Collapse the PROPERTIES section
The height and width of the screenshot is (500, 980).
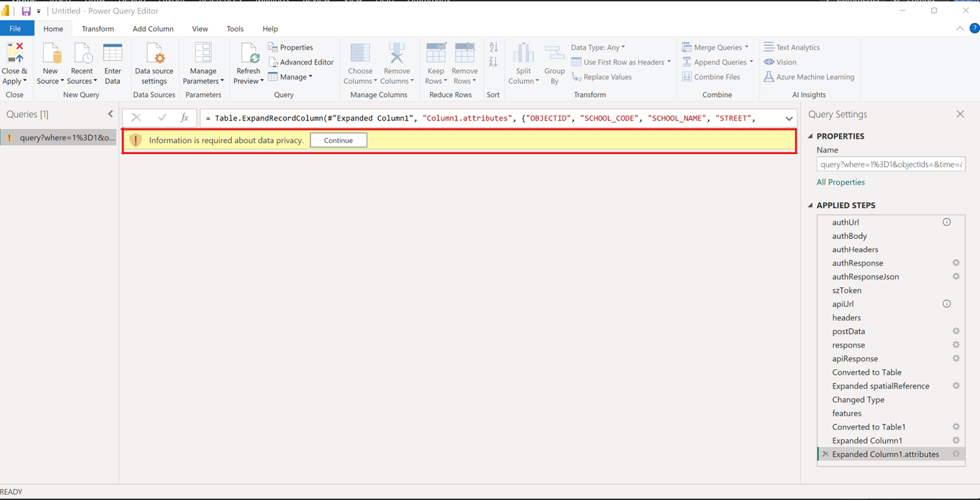[x=811, y=136]
